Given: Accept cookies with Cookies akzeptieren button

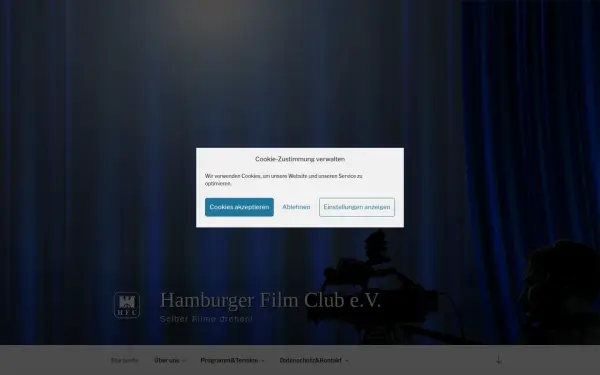Looking at the screenshot, I should click(239, 207).
